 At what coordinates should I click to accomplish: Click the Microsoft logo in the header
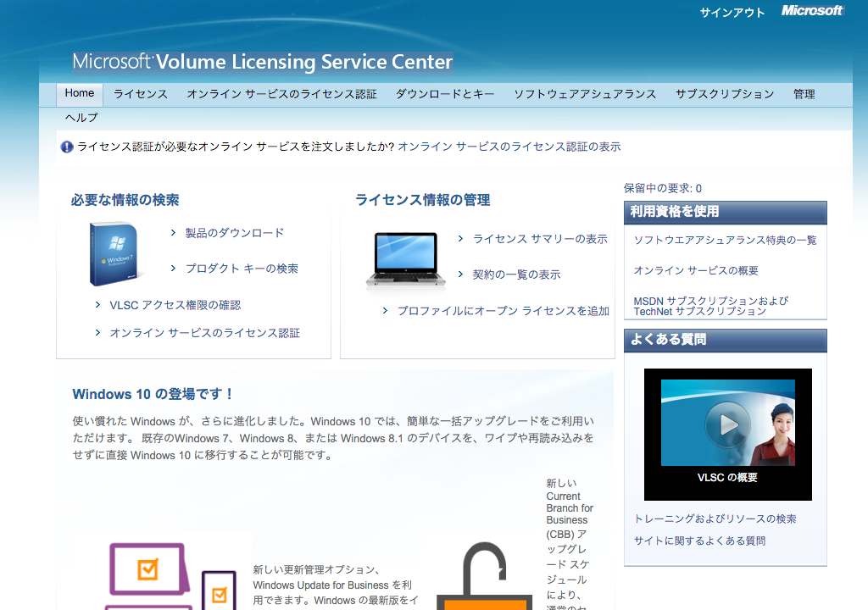pos(812,10)
